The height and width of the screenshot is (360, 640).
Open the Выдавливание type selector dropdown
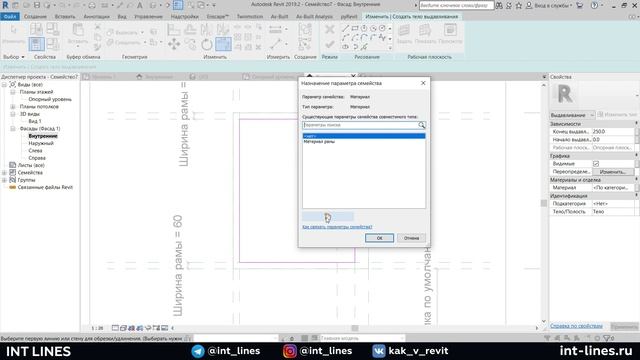572,115
